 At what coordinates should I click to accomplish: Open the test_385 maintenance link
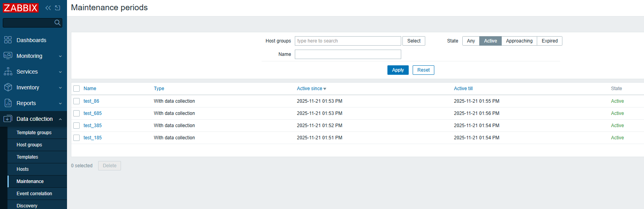pos(93,126)
